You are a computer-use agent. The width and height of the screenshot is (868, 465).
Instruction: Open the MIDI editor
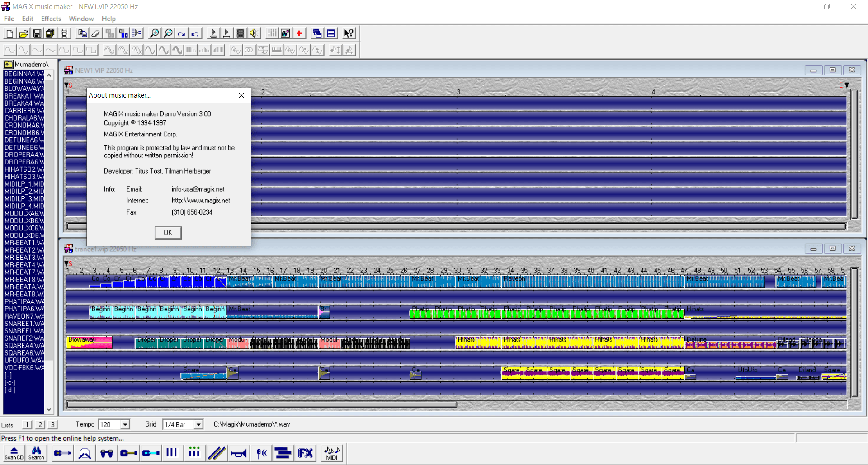[331, 453]
